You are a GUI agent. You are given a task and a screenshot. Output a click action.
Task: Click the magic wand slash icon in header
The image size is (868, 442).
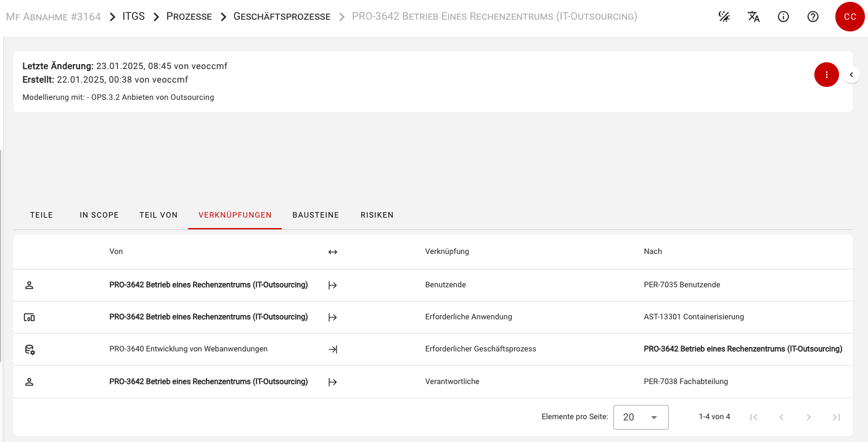(724, 17)
